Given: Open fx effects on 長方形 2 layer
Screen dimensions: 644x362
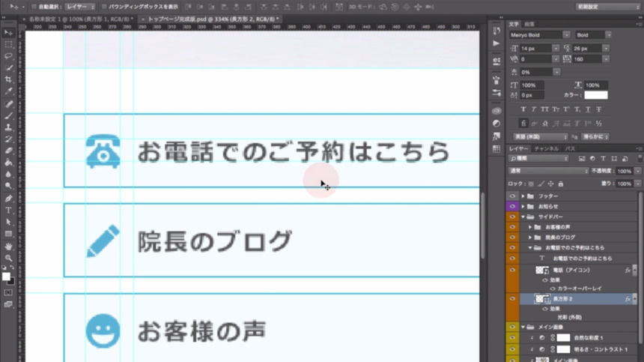Looking at the screenshot, I should 628,299.
